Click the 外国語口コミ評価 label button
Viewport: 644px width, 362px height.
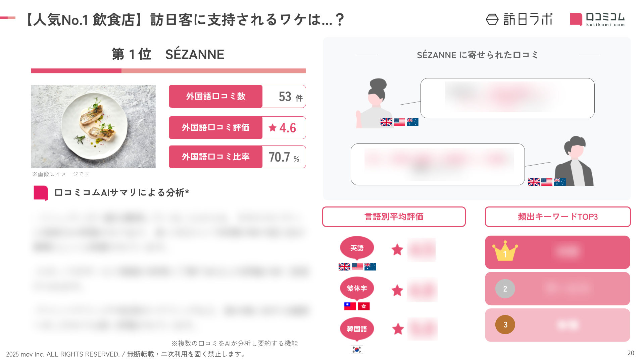[215, 128]
